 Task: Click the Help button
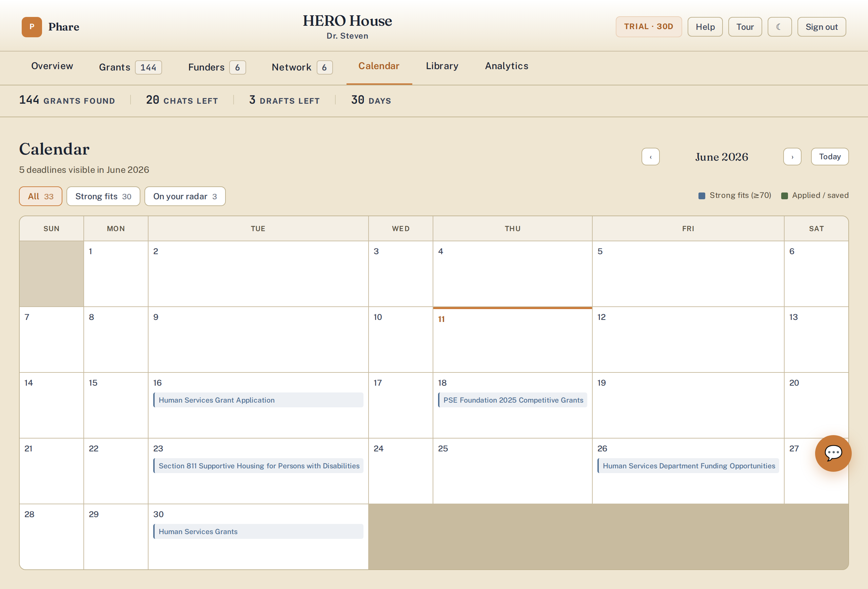tap(705, 27)
